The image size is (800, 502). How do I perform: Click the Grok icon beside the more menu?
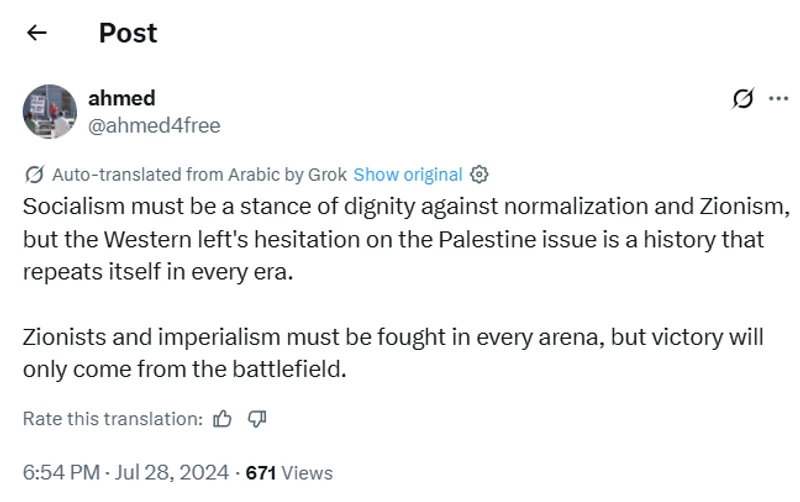click(x=743, y=98)
